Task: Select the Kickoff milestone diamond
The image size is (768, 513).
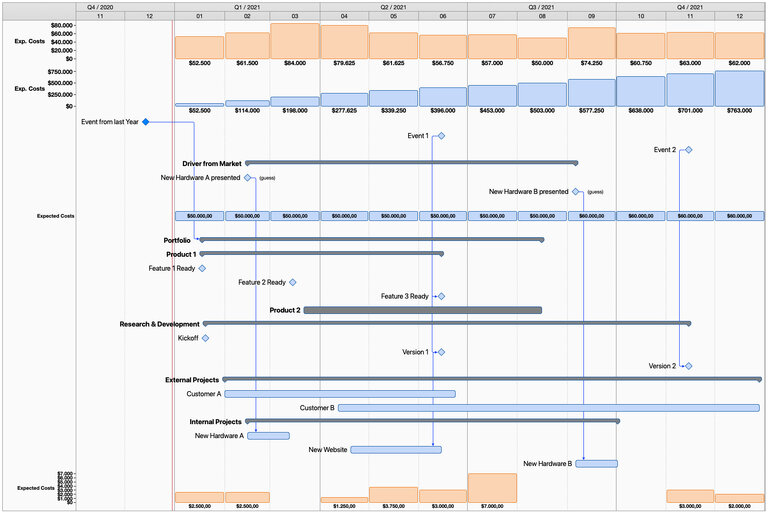Action: [206, 338]
